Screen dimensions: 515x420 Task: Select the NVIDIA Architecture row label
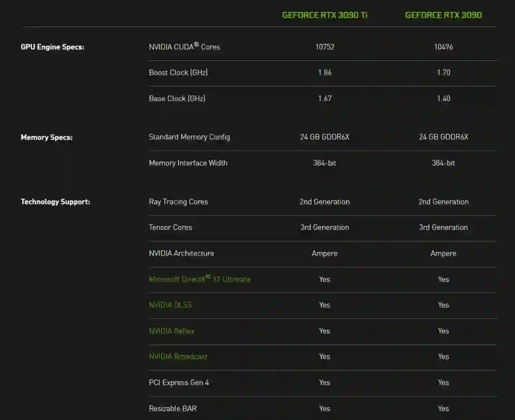coord(181,253)
